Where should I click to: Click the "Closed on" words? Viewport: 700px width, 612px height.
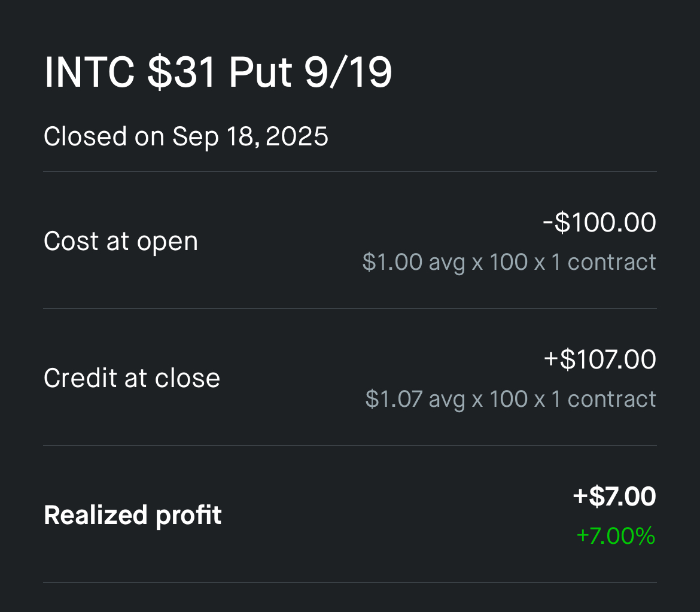coord(104,136)
